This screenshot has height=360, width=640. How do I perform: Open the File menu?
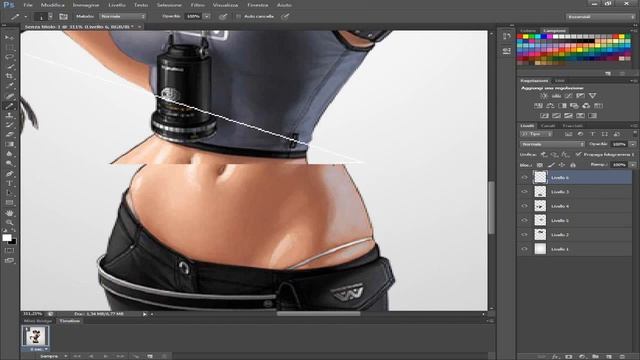28,5
